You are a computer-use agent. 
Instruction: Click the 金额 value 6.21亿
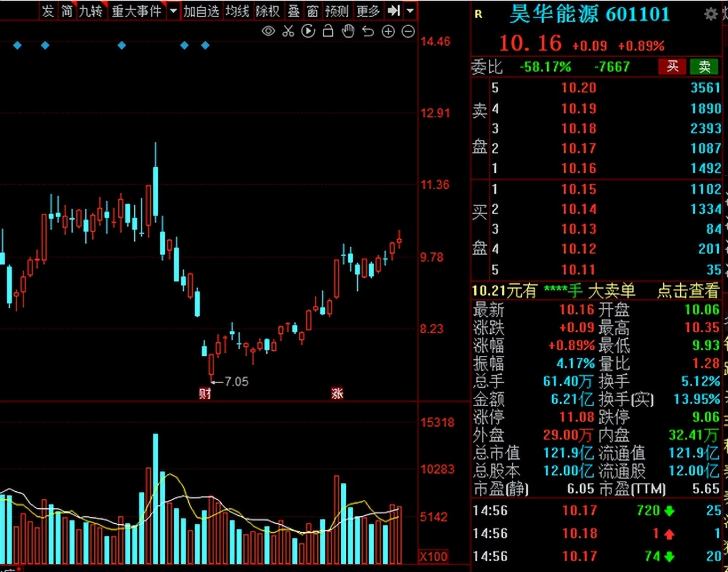pyautogui.click(x=572, y=399)
